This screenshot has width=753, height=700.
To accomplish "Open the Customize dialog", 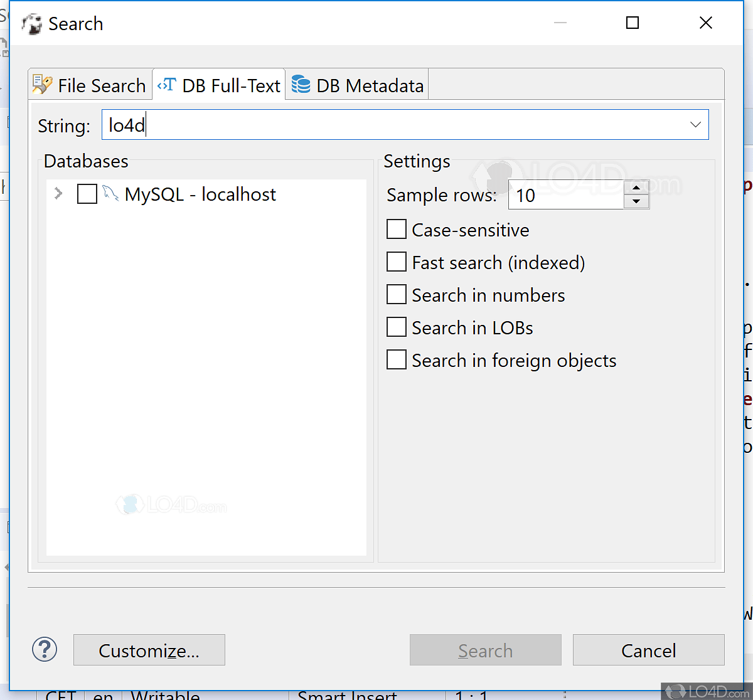I will tap(149, 650).
